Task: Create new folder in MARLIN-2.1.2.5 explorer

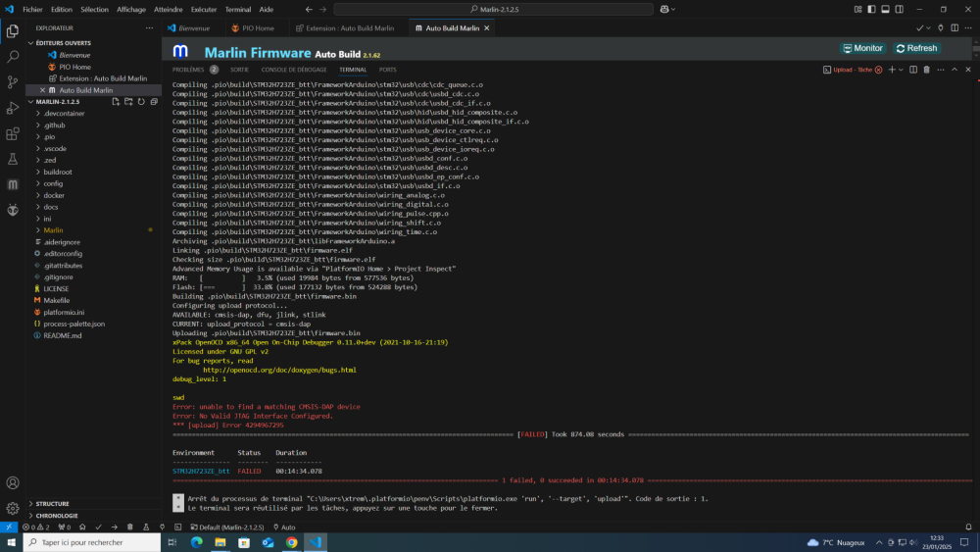Action: tap(128, 101)
